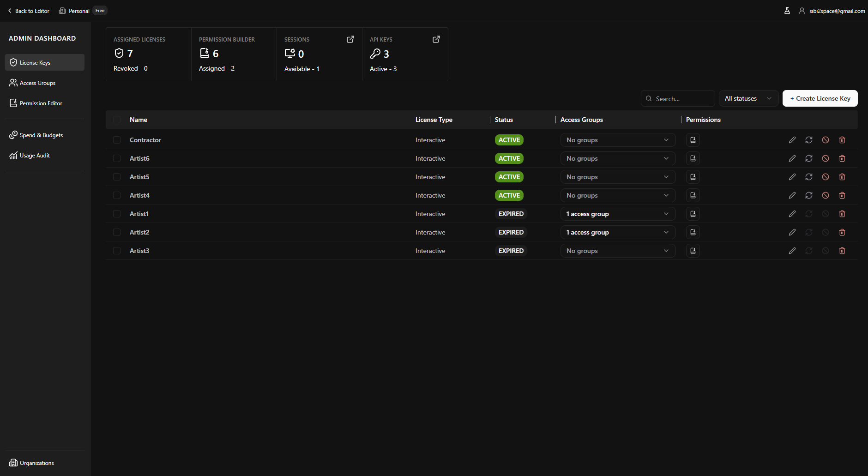Click the lab flask icon in header
868x476 pixels.
pos(787,11)
